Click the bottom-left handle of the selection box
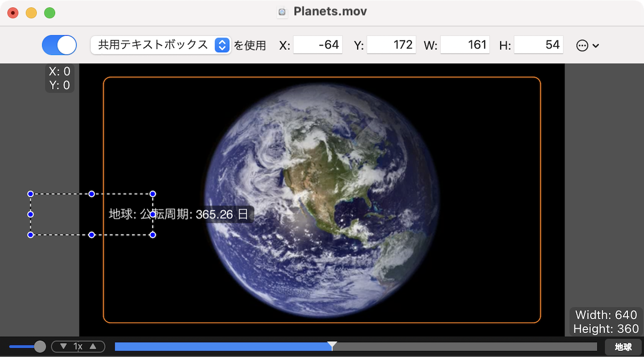The height and width of the screenshot is (357, 644). [x=30, y=235]
